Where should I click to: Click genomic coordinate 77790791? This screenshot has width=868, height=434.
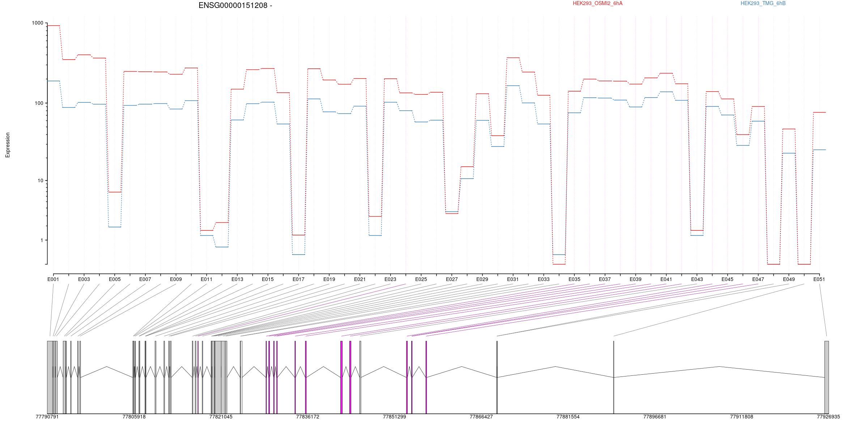coord(47,417)
